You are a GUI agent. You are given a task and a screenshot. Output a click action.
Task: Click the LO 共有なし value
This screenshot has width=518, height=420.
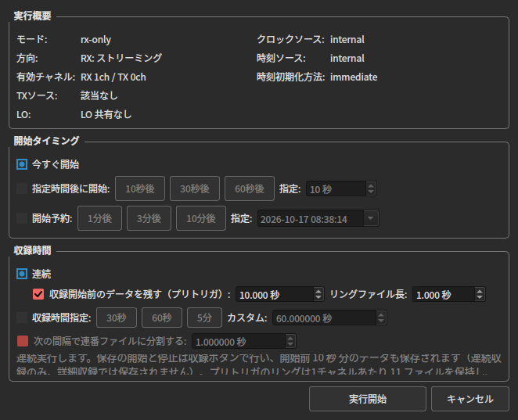(106, 114)
